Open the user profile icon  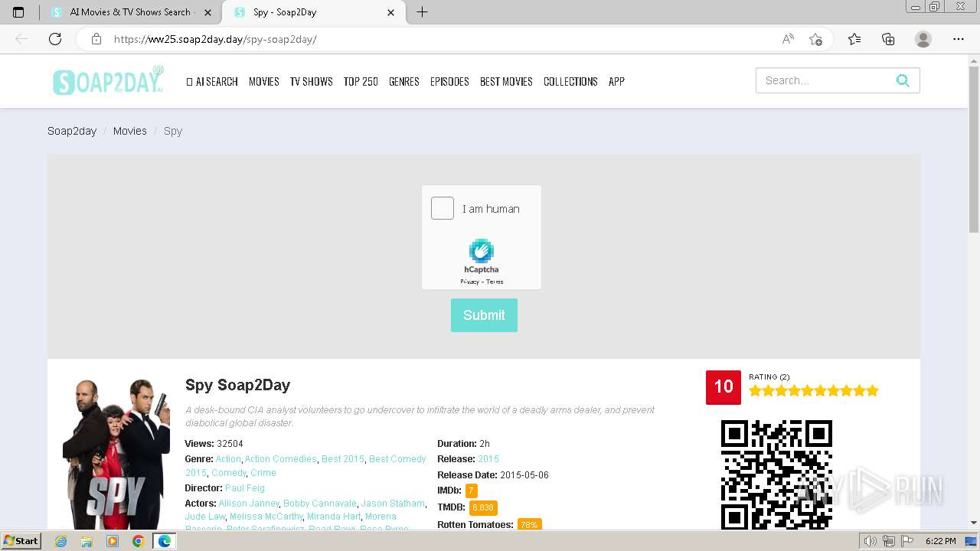tap(923, 39)
